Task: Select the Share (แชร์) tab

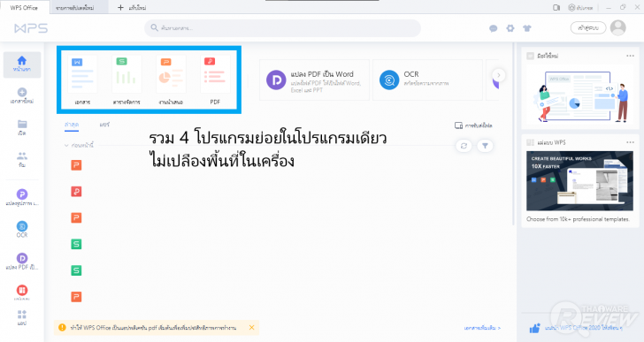Action: pos(104,125)
